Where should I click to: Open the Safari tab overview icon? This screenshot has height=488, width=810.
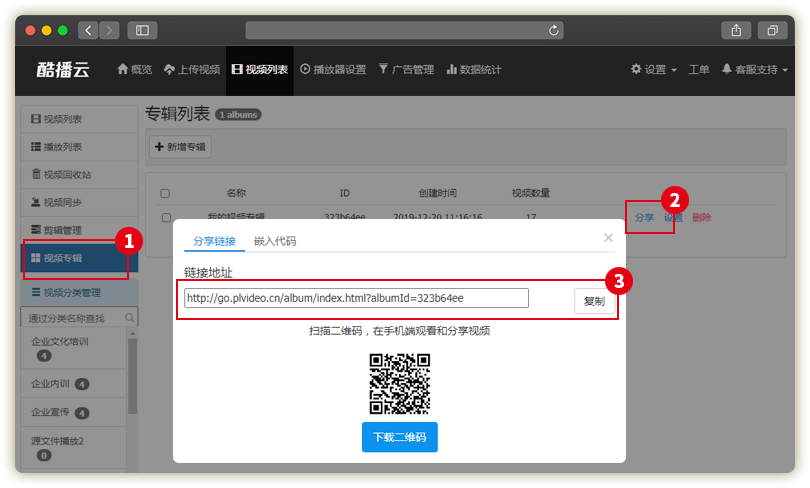pyautogui.click(x=773, y=31)
